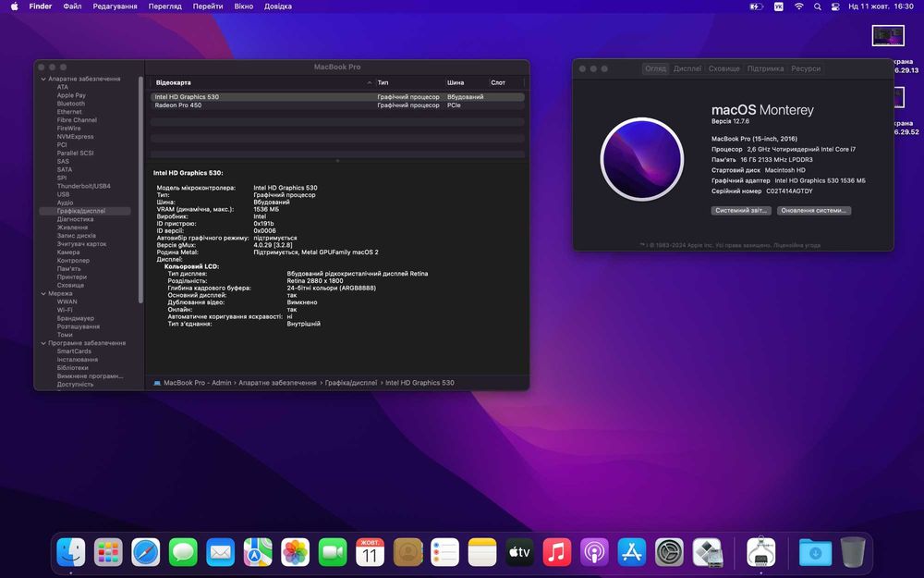Open Apple menu logo
This screenshot has height=578, width=924.
[x=14, y=6]
